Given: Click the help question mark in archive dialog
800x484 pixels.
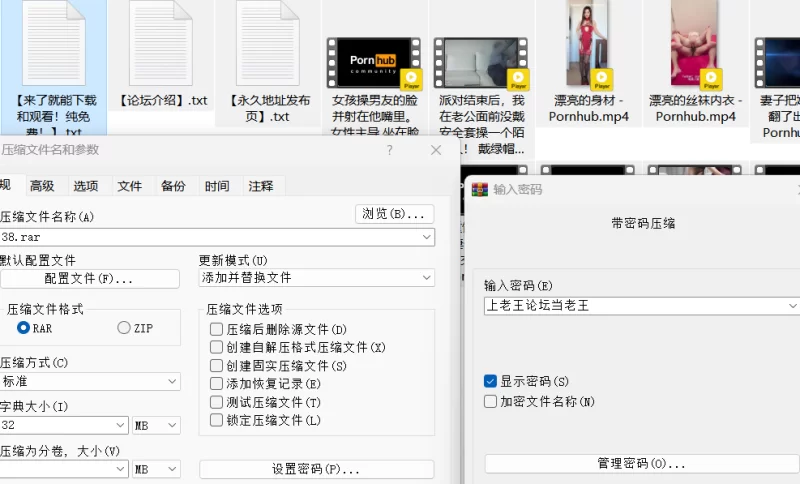Looking at the screenshot, I should tap(390, 150).
